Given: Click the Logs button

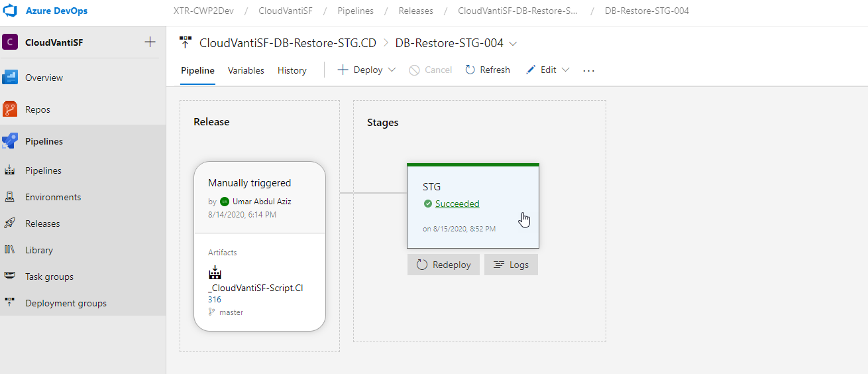Looking at the screenshot, I should (x=511, y=265).
